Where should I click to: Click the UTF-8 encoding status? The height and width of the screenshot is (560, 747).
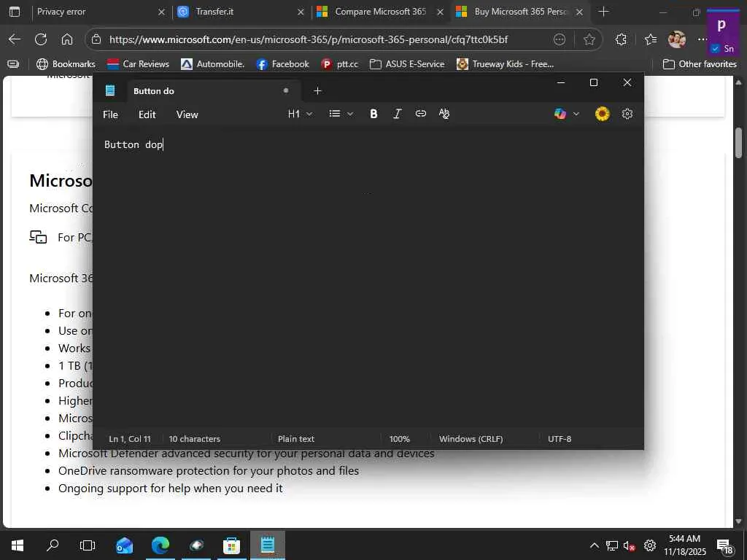tap(560, 438)
